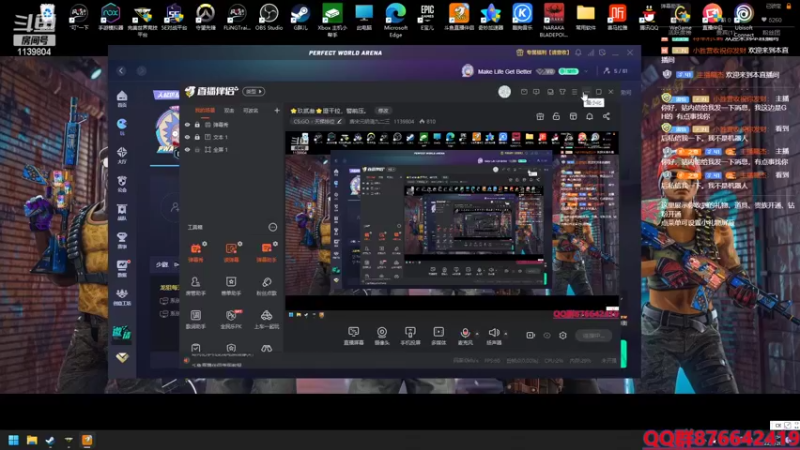
Task: Open 首页 in Perfect World Arena sidebar
Action: 122,99
